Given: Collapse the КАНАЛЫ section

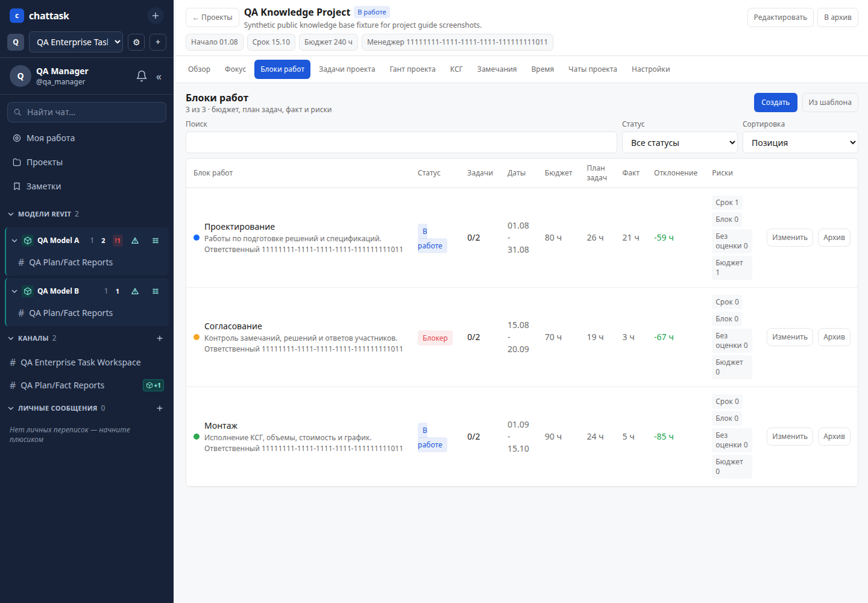Looking at the screenshot, I should [11, 338].
